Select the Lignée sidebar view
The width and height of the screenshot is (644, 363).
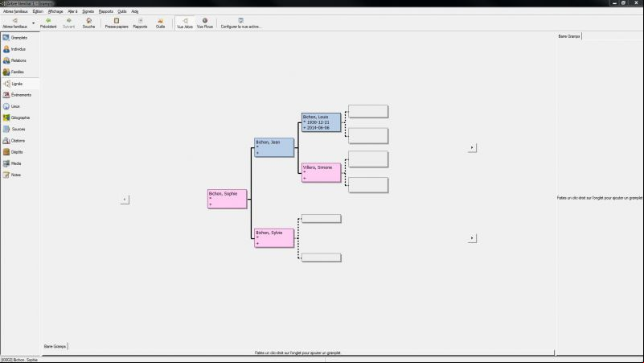(20, 84)
